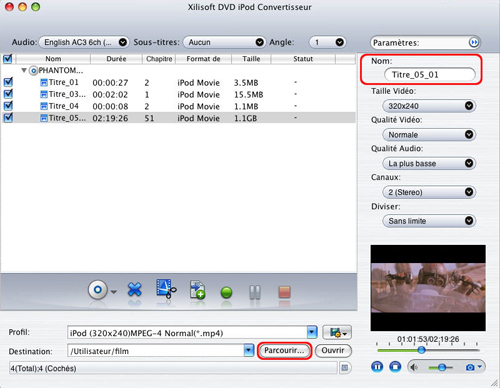Select the 15.5MB size cell
The image size is (500, 388).
click(x=249, y=95)
